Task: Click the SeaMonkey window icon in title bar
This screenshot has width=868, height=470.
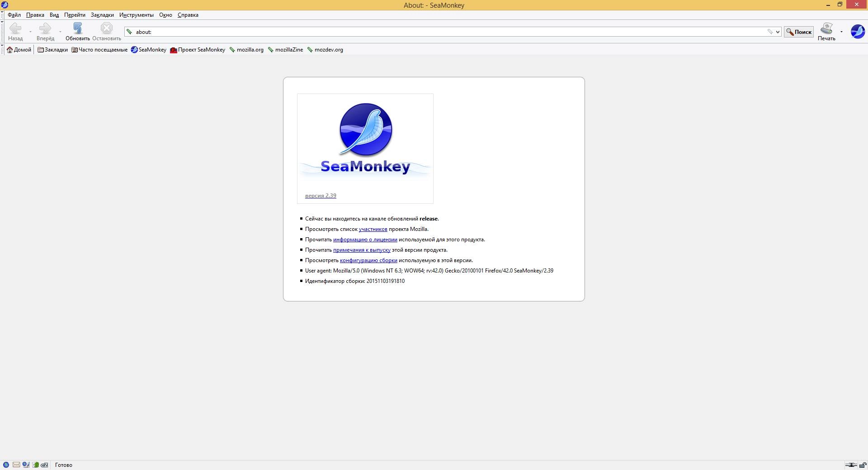Action: (x=5, y=5)
